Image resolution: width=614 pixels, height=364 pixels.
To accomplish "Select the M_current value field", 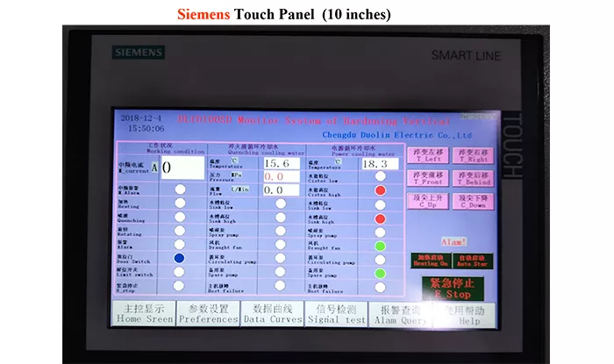I will tap(182, 168).
